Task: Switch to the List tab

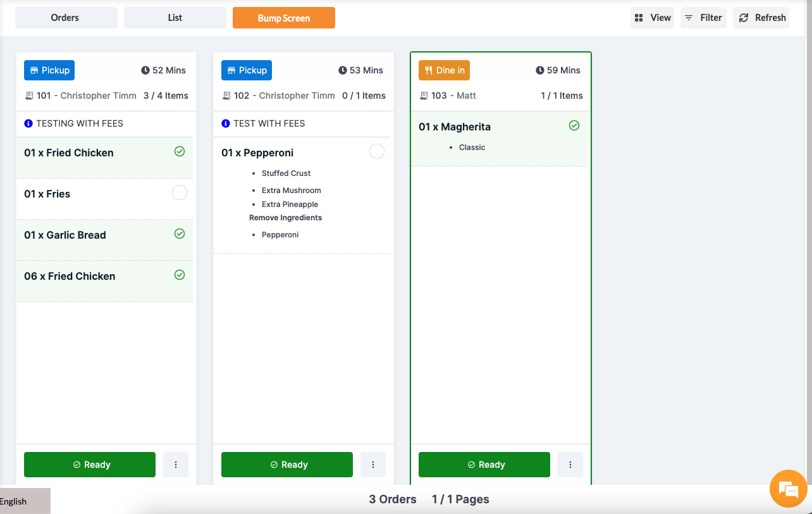Action: (x=175, y=18)
